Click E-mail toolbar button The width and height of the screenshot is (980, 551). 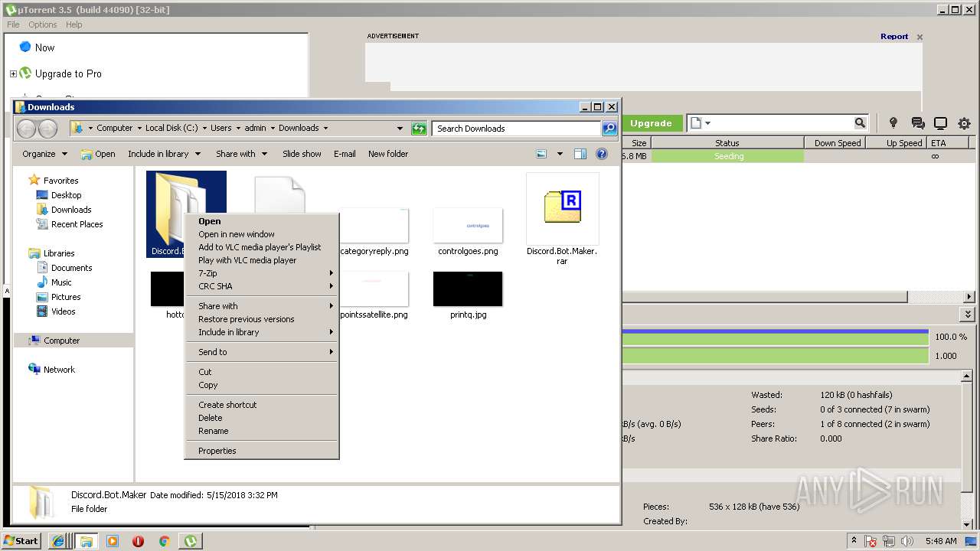click(345, 154)
